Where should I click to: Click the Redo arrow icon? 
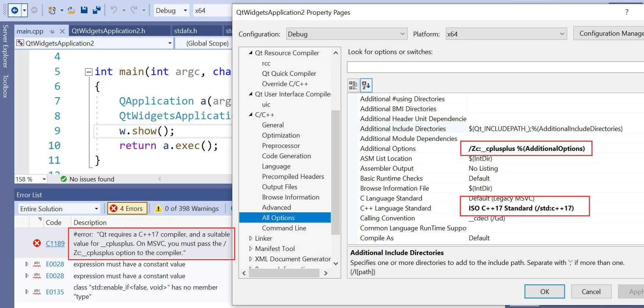134,10
